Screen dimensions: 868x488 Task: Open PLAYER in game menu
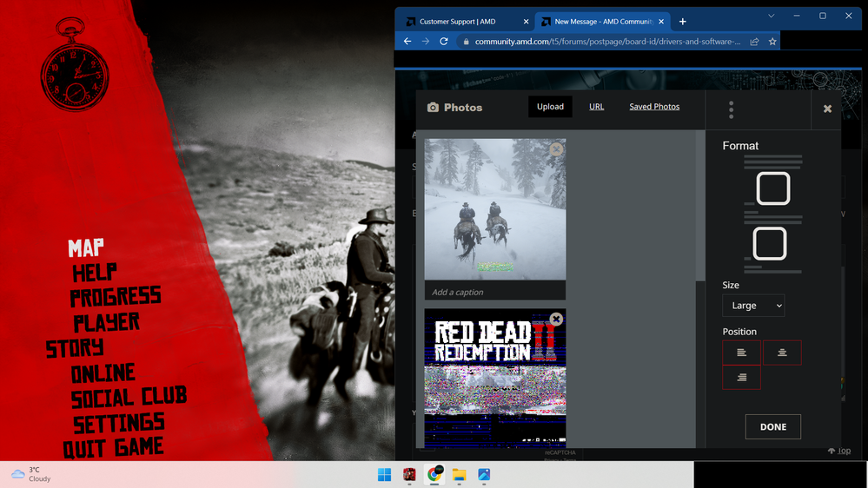click(x=106, y=322)
